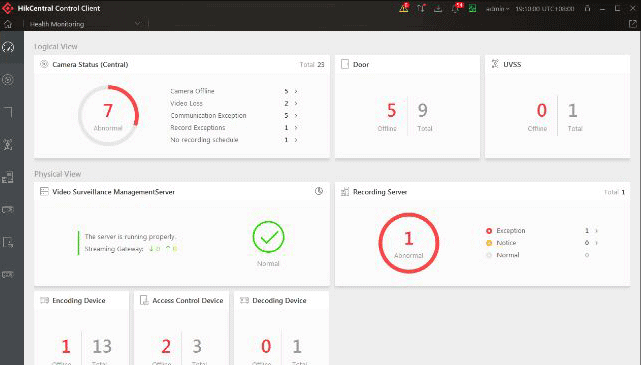Click the Decoding Device card icon

tap(244, 300)
